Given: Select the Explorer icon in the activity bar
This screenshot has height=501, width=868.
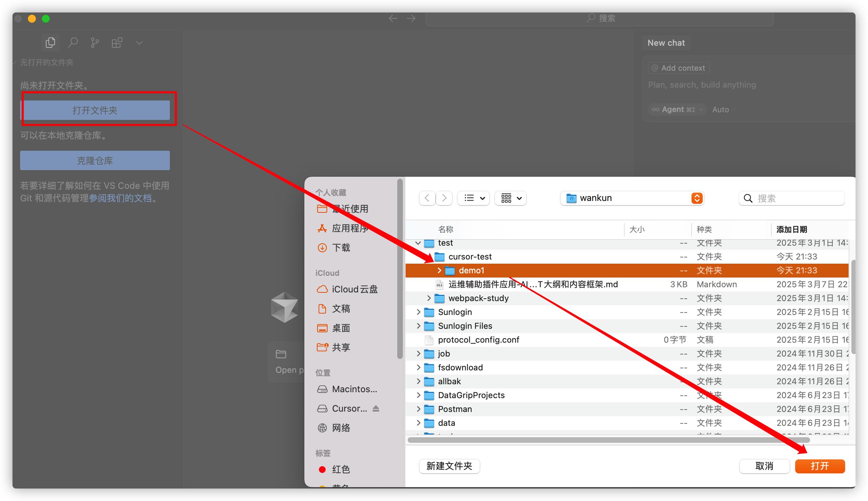Looking at the screenshot, I should click(x=50, y=42).
